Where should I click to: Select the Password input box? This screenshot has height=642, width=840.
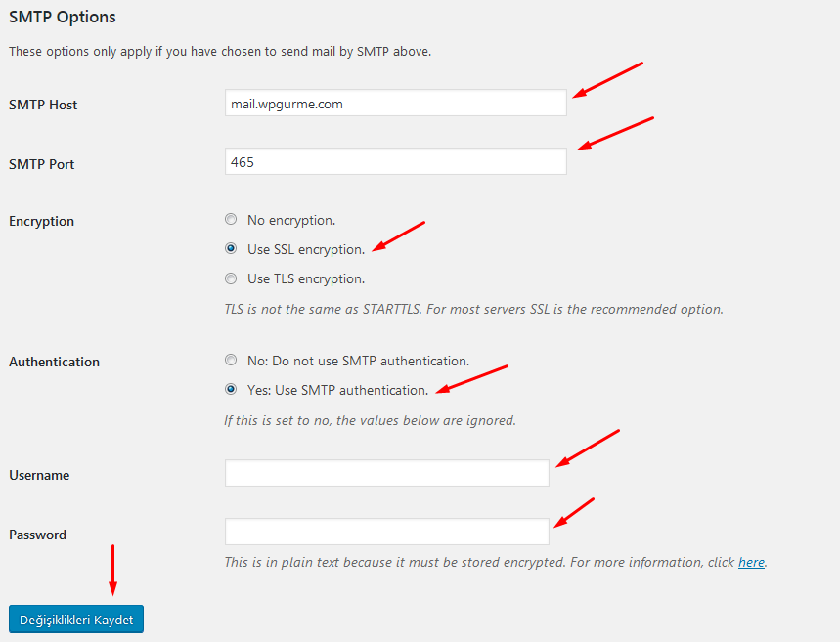pyautogui.click(x=385, y=532)
